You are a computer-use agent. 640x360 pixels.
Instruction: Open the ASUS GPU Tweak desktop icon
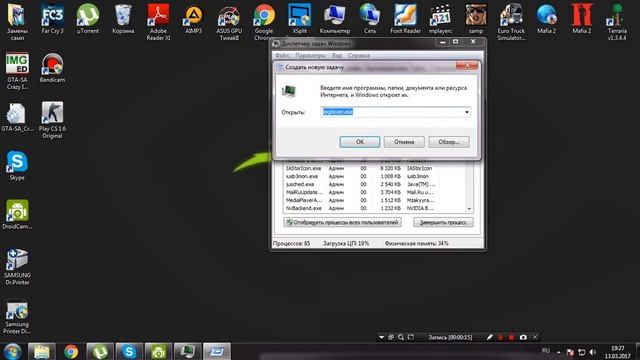coord(229,21)
